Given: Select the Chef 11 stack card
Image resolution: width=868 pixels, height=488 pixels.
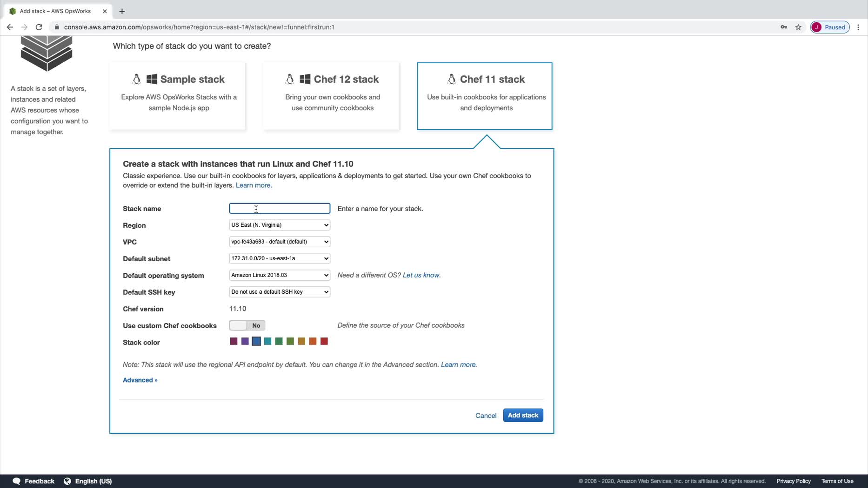Looking at the screenshot, I should coord(485,96).
